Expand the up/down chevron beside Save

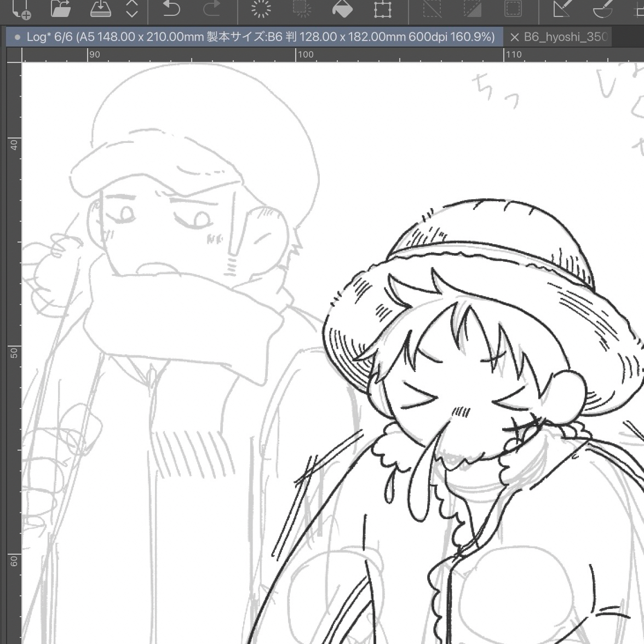click(132, 9)
